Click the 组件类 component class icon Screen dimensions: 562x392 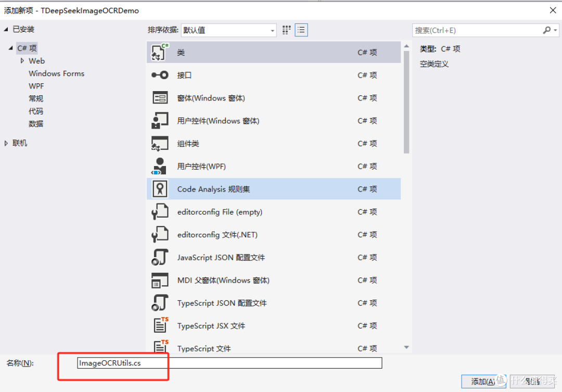(x=160, y=144)
